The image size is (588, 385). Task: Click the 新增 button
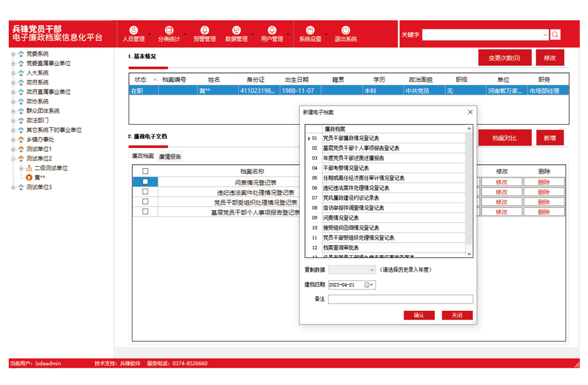[x=550, y=138]
